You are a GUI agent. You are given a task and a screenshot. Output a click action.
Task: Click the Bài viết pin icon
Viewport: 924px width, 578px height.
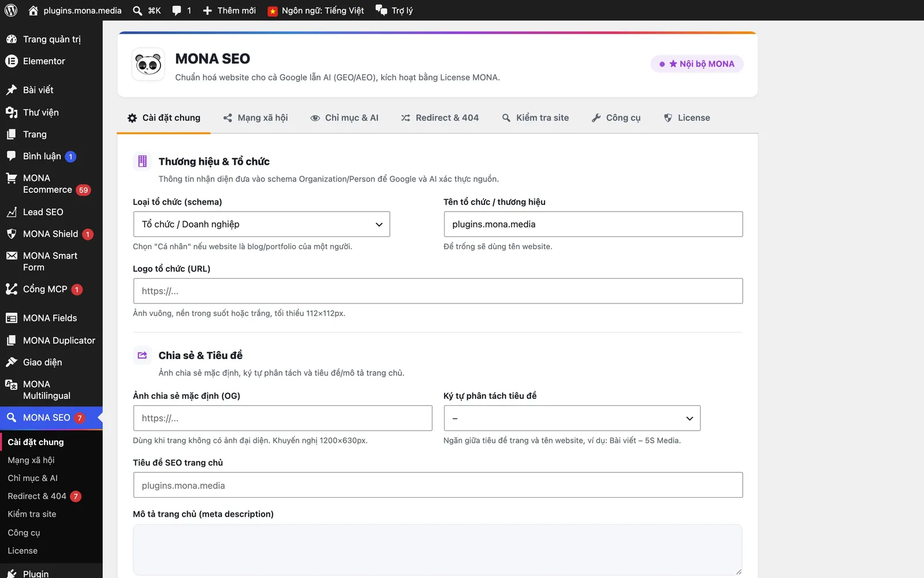tap(12, 90)
